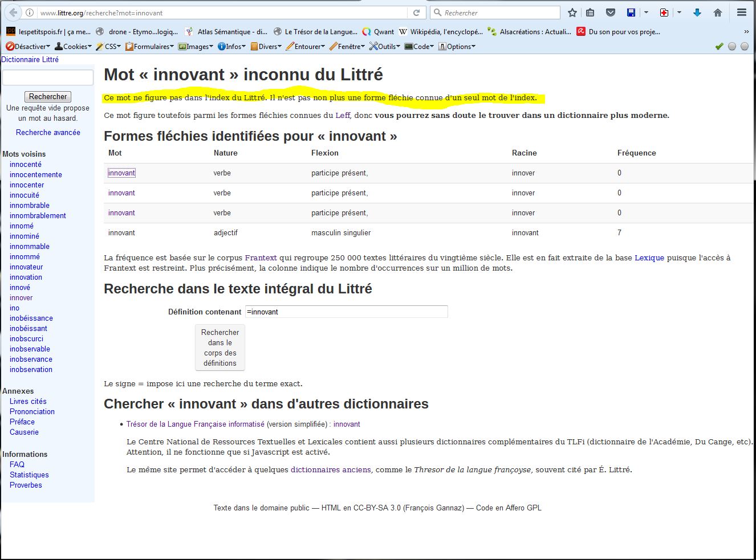756x560 pixels.
Task: Show the bookmarks list icon
Action: [x=590, y=13]
